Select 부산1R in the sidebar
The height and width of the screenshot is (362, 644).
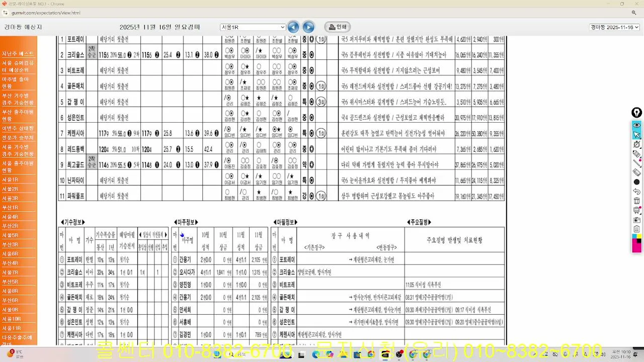pyautogui.click(x=10, y=208)
